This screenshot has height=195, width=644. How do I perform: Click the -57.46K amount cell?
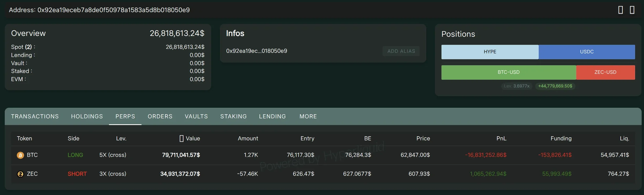click(x=247, y=174)
